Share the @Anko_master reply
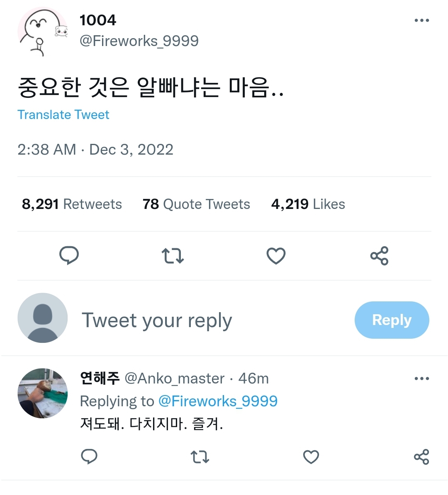This screenshot has width=448, height=495. coord(421,457)
